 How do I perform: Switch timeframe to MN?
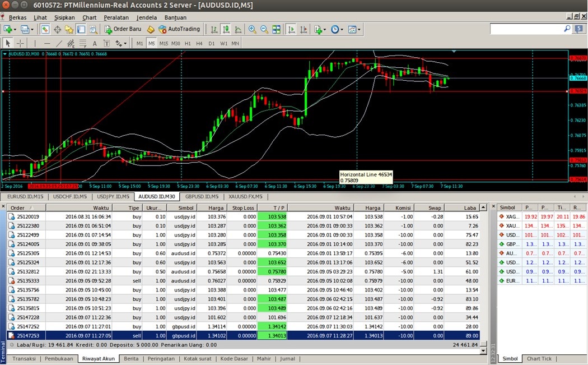(235, 44)
